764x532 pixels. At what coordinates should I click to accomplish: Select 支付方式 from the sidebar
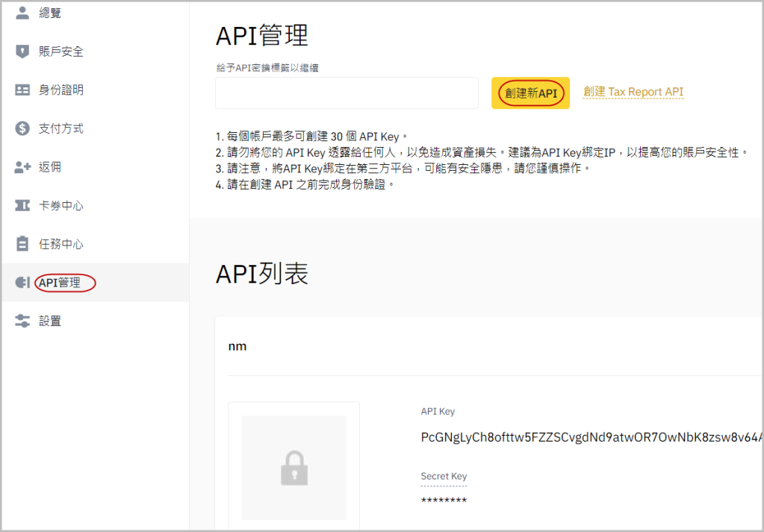coord(61,128)
